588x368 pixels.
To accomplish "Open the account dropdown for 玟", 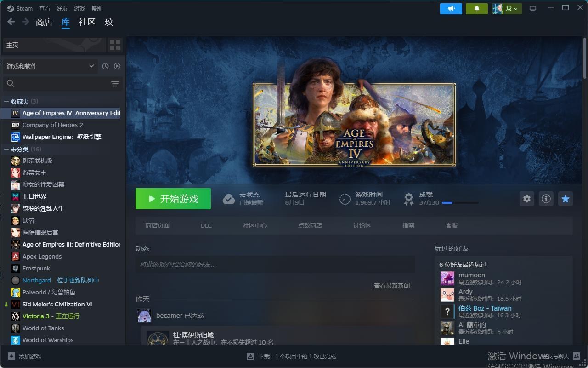I will click(x=507, y=8).
